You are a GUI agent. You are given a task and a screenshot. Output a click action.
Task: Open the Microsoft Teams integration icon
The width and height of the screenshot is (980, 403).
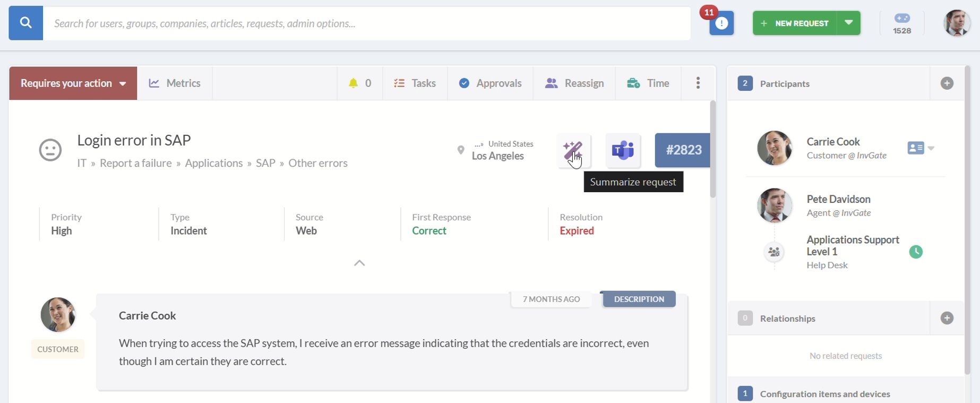click(x=623, y=150)
